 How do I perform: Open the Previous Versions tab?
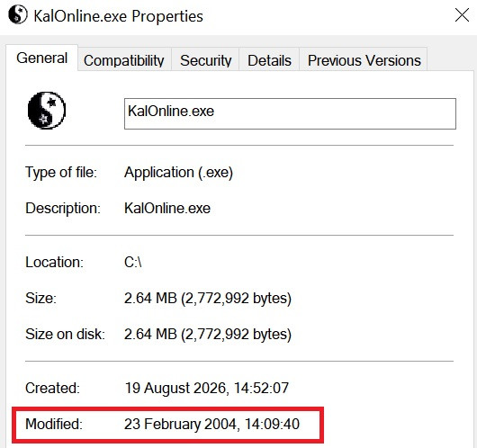tap(364, 60)
